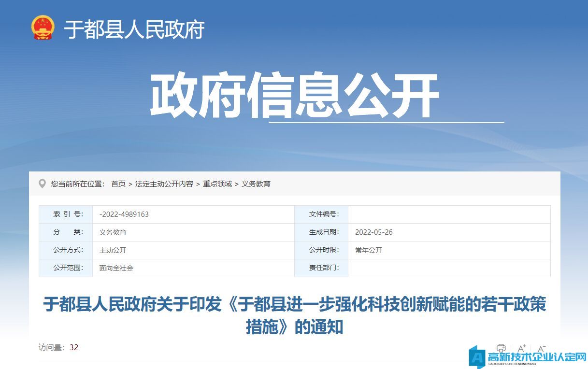Viewport: 588px width, 369px height.
Task: Click the print page icon
Action: click(501, 348)
